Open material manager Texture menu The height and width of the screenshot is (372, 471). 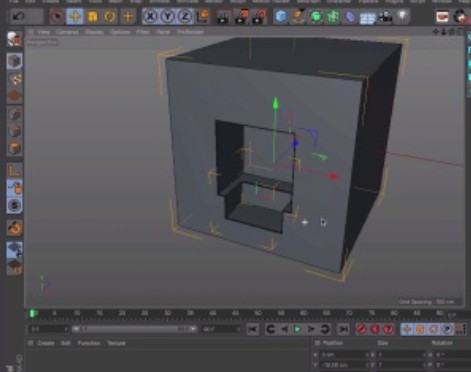click(116, 343)
